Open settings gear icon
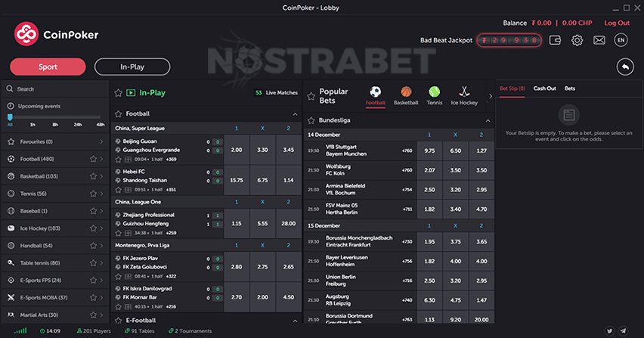The image size is (644, 338). (577, 40)
